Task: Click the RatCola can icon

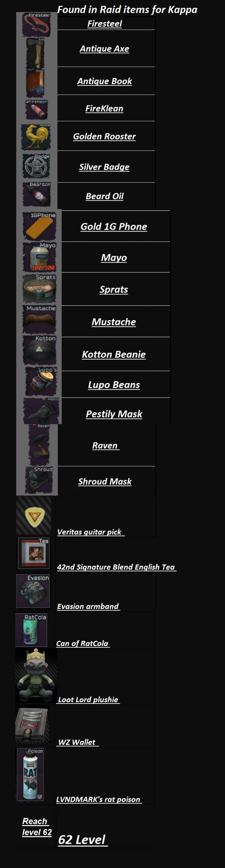Action: [31, 630]
